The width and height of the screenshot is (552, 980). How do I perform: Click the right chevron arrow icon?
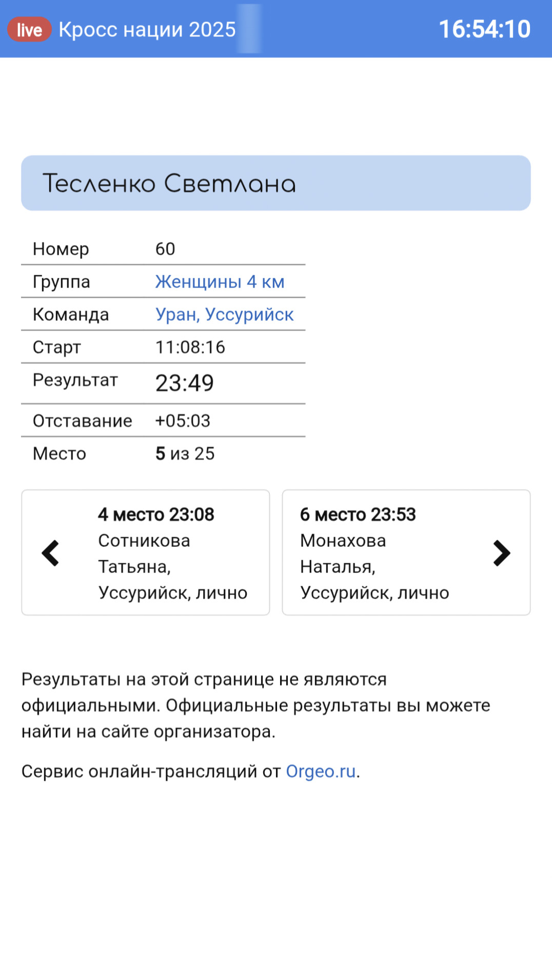(502, 553)
